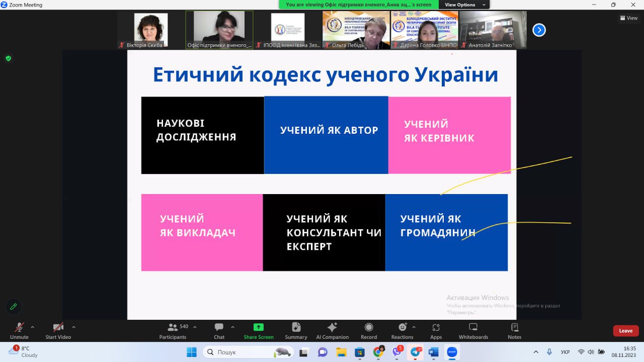Image resolution: width=644 pixels, height=362 pixels.
Task: Click the Zoom icon on the taskbar
Action: [x=451, y=352]
